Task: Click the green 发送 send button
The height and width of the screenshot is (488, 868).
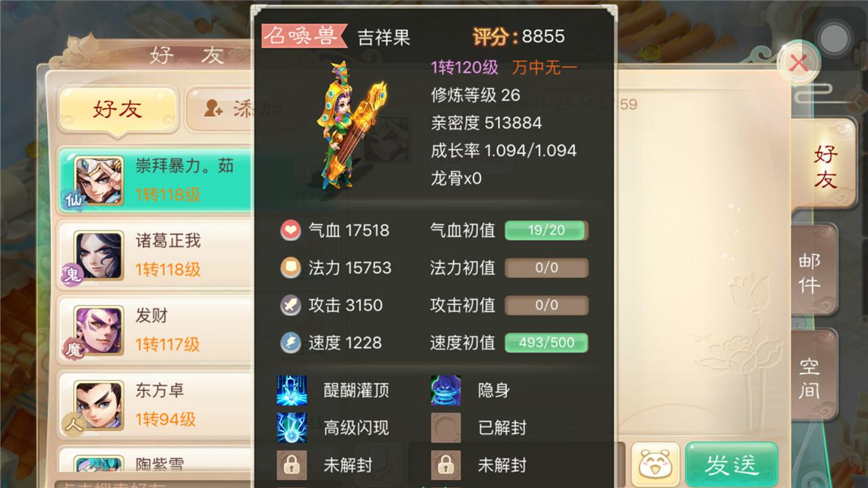Action: click(731, 464)
